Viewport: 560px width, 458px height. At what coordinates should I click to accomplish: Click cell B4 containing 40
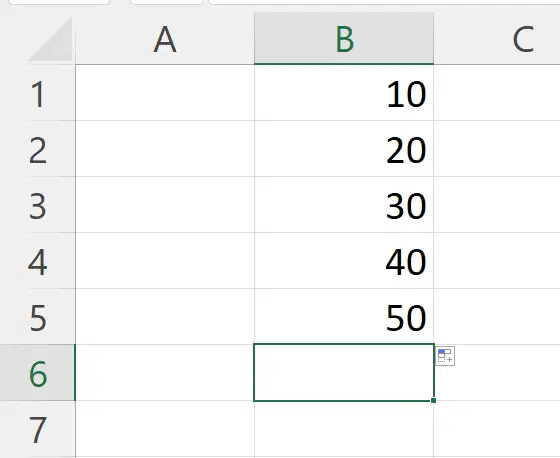pyautogui.click(x=344, y=261)
